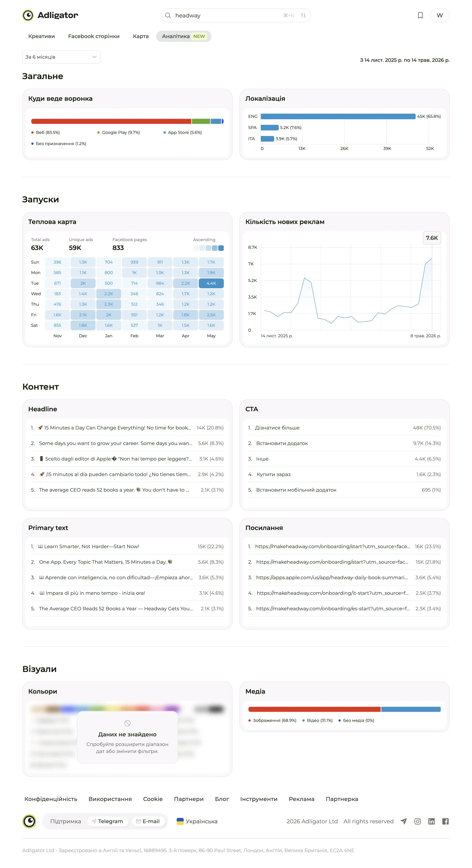This screenshot has height=868, width=472.
Task: Click the 'Дізнатися більше' CTA row
Action: click(344, 428)
